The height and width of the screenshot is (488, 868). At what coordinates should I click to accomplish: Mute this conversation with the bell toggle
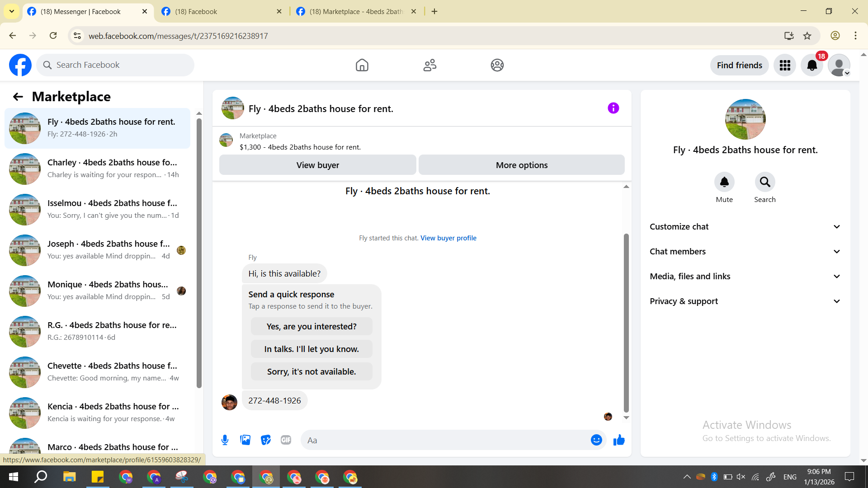[x=724, y=182]
